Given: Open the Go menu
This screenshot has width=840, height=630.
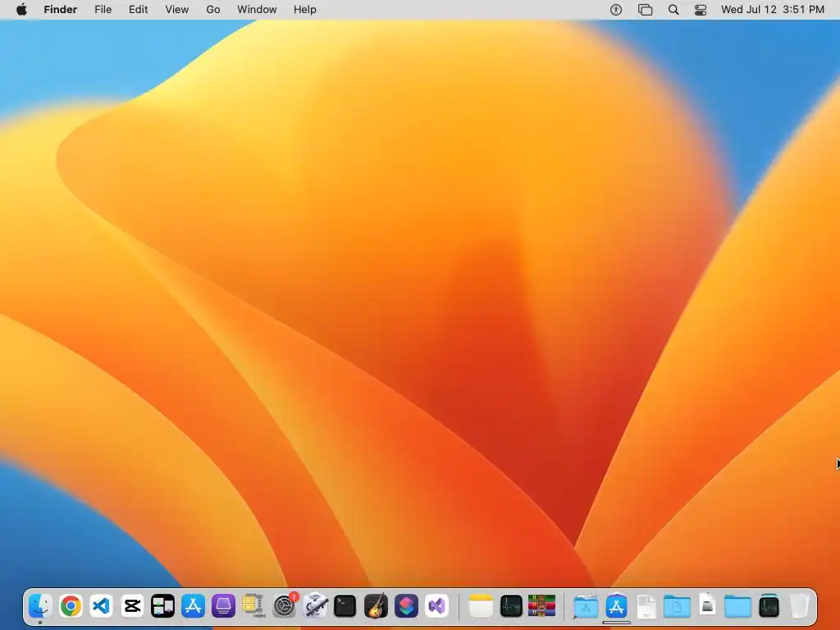Looking at the screenshot, I should click(213, 10).
